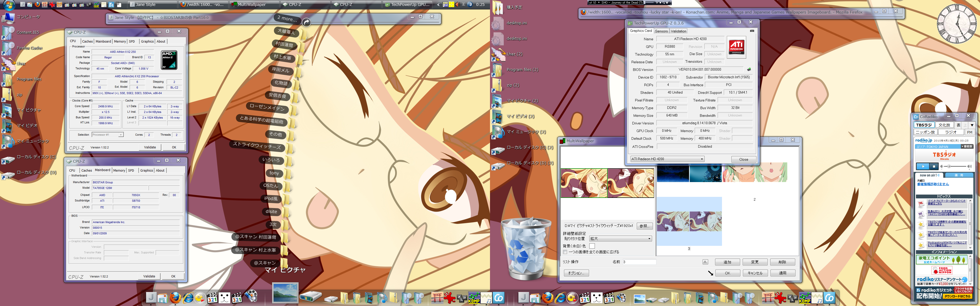Click the 追加 add button in MultiWallpaper
This screenshot has height=306, width=980.
pos(727,262)
